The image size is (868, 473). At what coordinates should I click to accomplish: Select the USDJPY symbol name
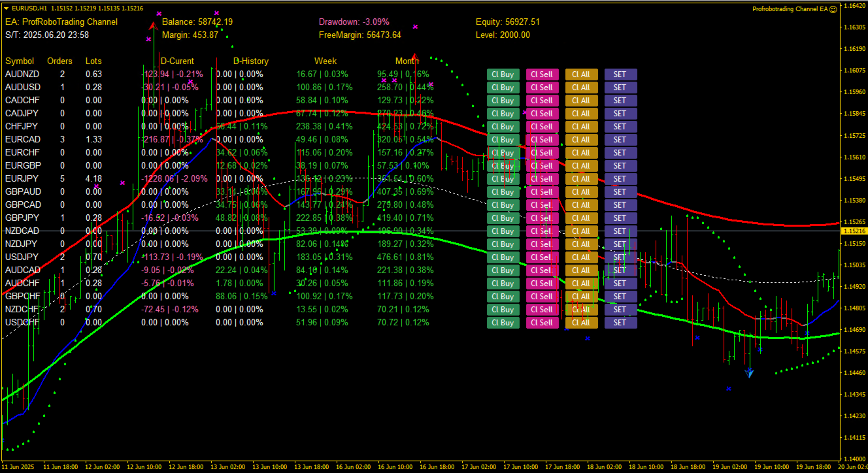pos(22,257)
